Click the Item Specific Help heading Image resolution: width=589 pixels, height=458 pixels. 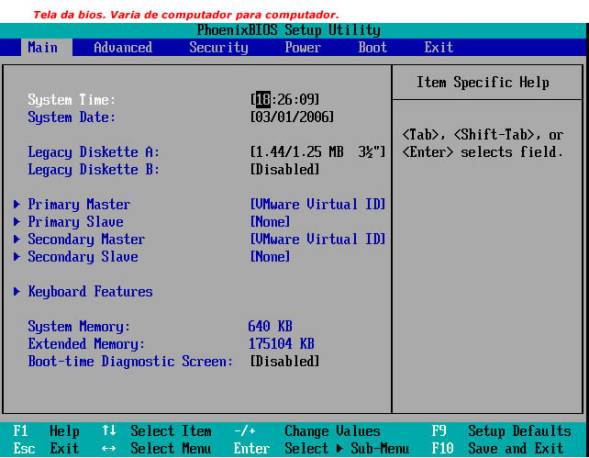483,82
